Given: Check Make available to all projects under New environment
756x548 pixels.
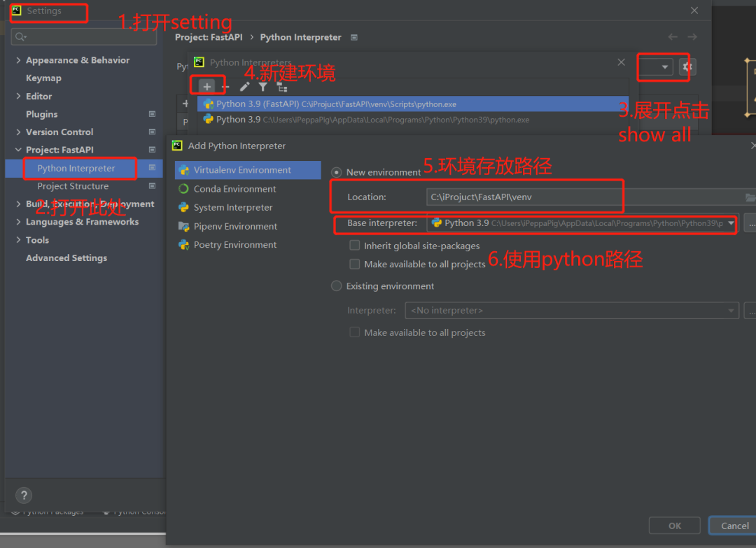Looking at the screenshot, I should (354, 264).
